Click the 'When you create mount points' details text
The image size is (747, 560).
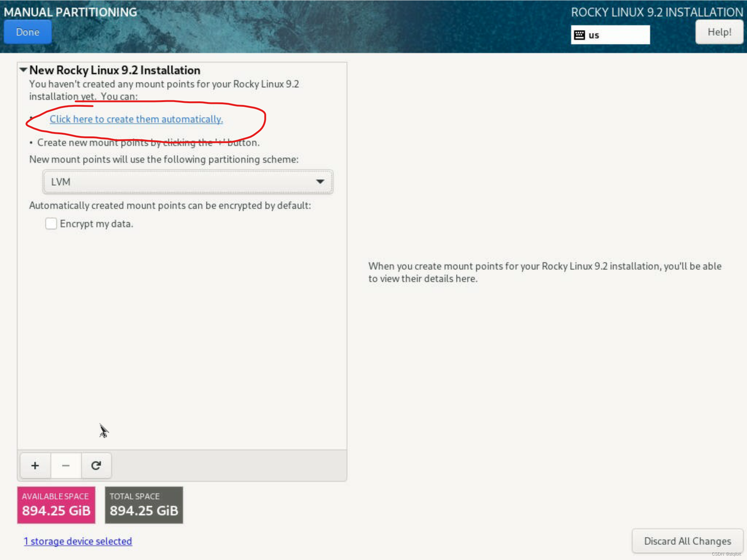545,272
